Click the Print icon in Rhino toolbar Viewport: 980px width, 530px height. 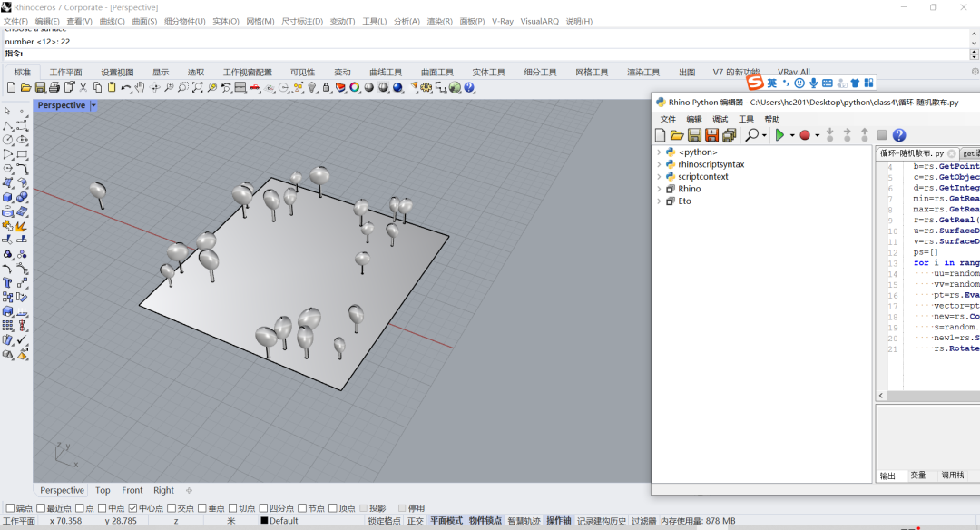pos(54,87)
